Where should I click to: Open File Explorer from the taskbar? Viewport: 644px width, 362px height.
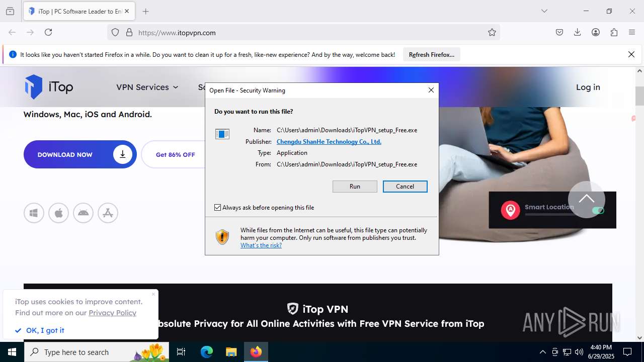pos(231,352)
